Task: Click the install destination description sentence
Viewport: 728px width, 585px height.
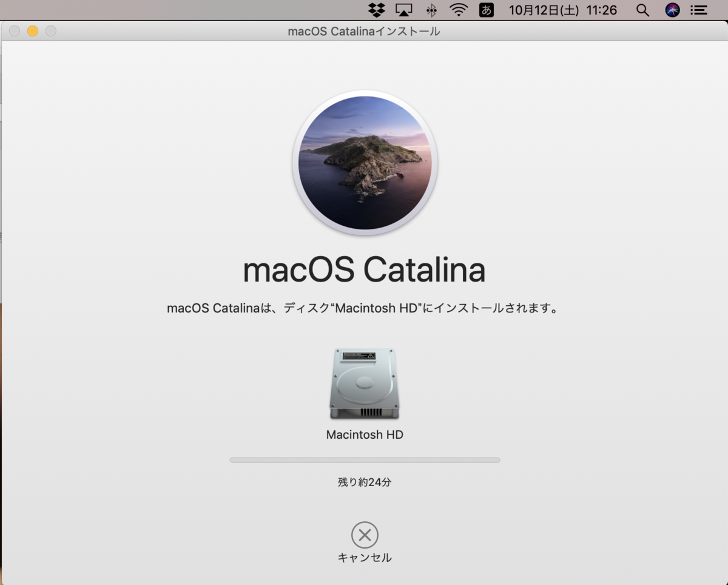Action: [x=363, y=308]
